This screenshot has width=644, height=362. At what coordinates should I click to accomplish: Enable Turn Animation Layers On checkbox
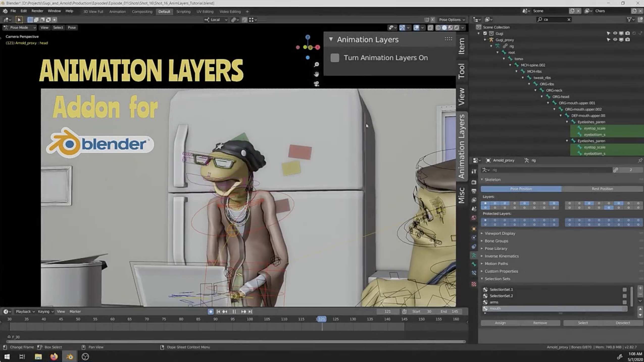click(x=335, y=58)
